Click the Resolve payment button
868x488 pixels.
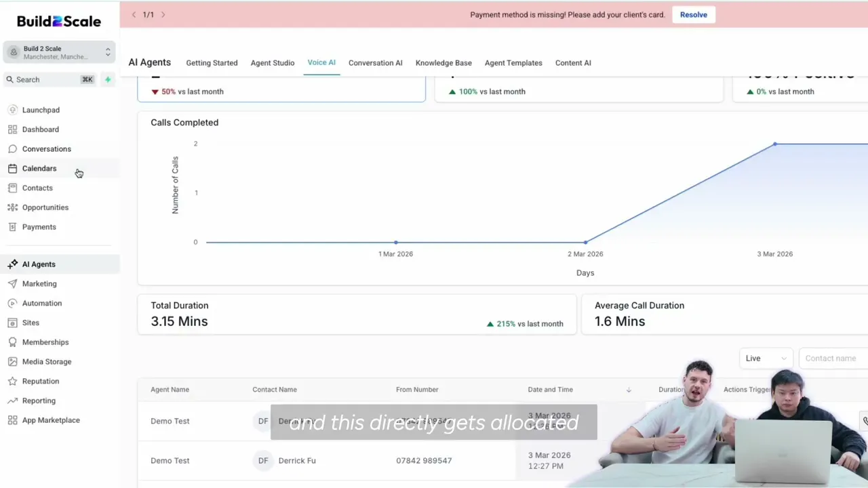(693, 14)
